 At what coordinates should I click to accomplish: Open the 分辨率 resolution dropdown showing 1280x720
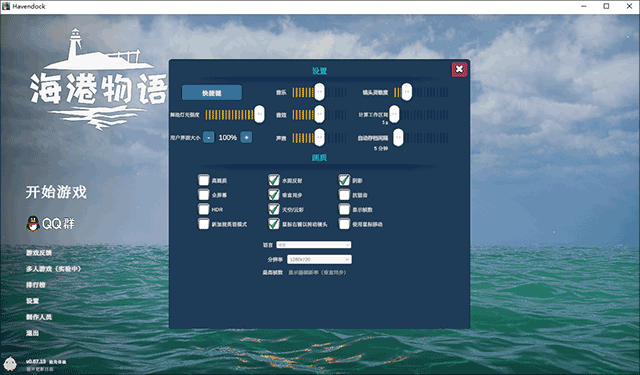click(319, 259)
